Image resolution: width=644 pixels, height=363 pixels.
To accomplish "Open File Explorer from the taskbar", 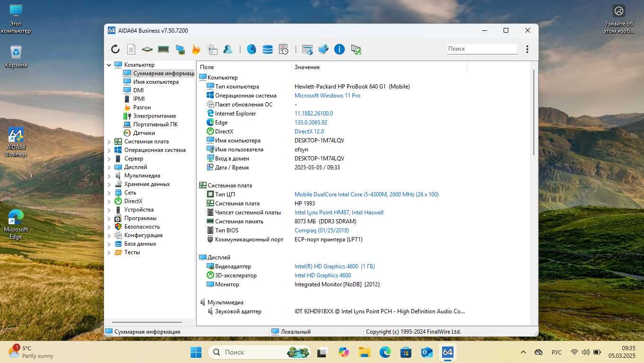I will (x=364, y=352).
